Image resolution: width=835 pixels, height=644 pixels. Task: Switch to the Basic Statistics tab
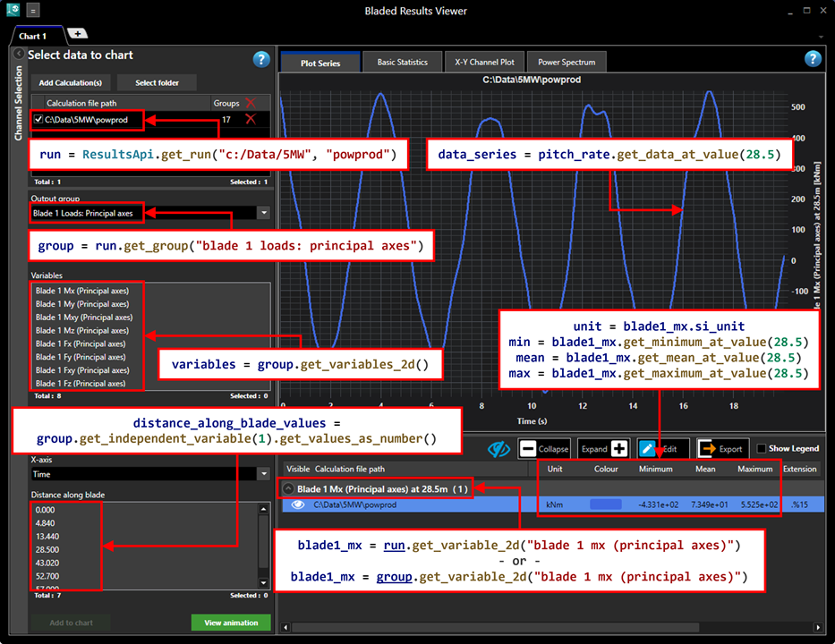coord(402,63)
